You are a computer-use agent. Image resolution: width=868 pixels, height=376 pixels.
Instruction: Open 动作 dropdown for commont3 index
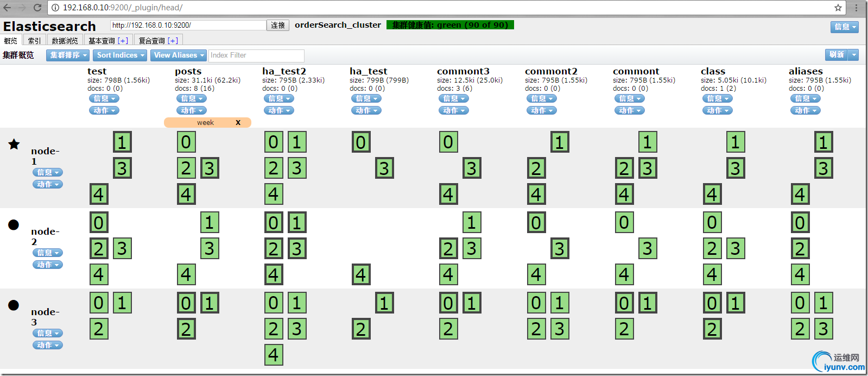tap(454, 110)
